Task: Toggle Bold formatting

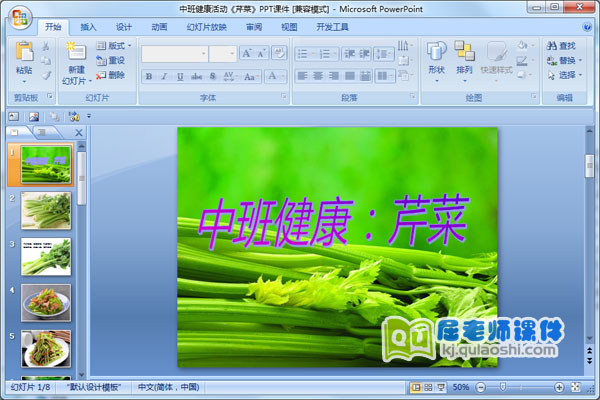Action: (x=149, y=77)
